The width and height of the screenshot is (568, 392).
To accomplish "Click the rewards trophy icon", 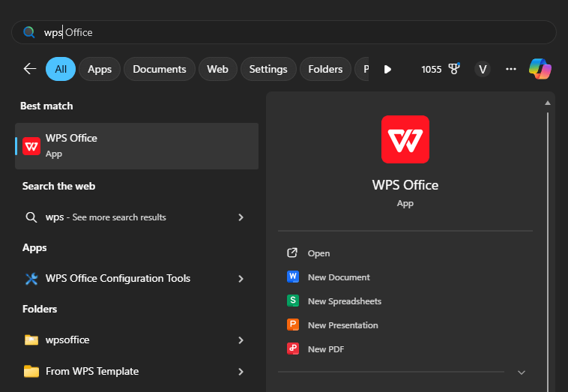I will pos(454,68).
